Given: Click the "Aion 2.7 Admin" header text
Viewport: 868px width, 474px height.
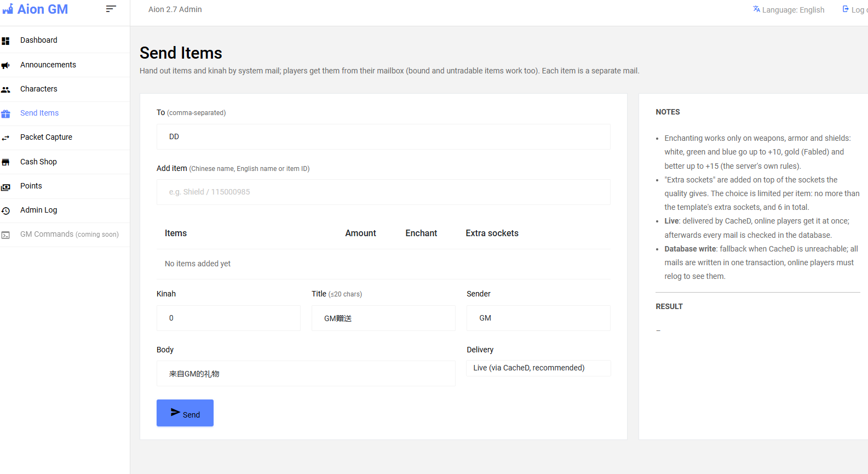Looking at the screenshot, I should [175, 9].
